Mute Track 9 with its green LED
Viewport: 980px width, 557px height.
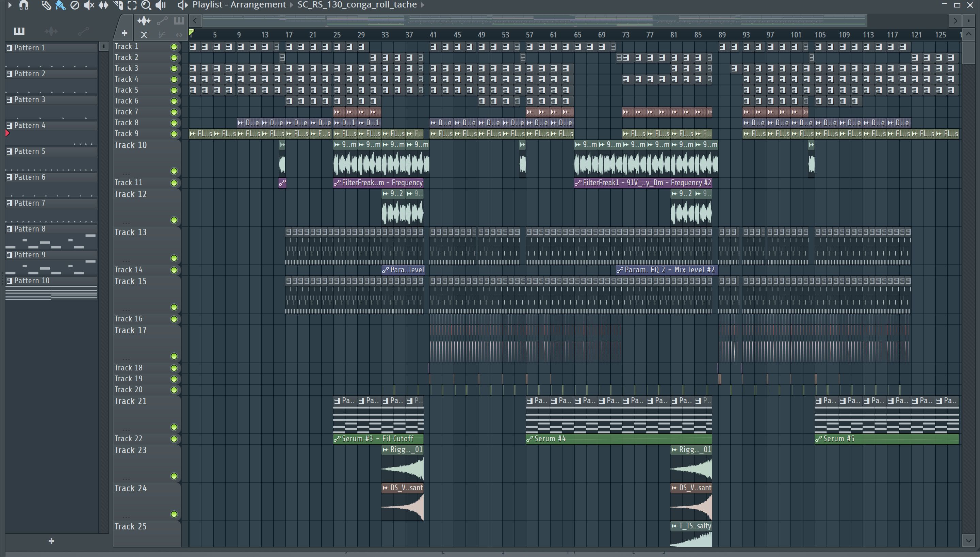click(174, 134)
